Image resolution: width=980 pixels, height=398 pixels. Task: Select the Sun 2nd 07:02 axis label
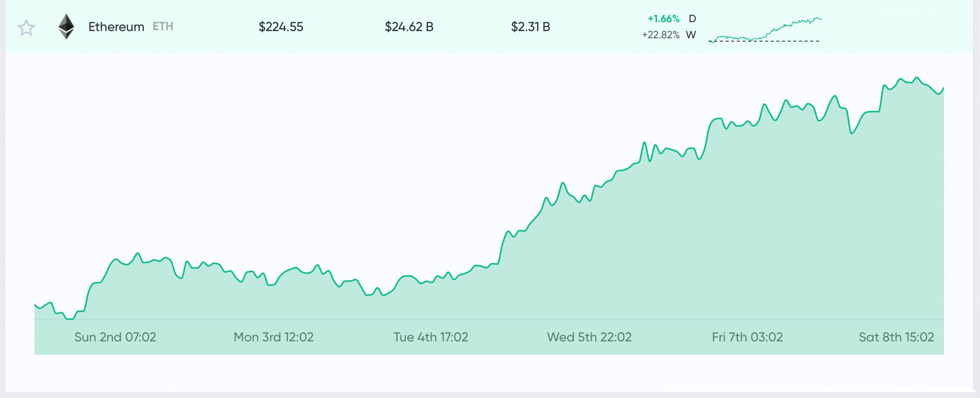[x=115, y=337]
